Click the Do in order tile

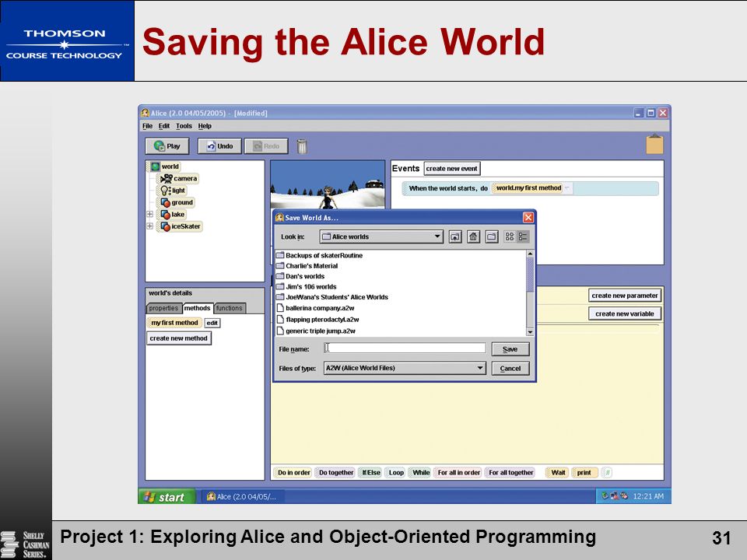[x=294, y=473]
